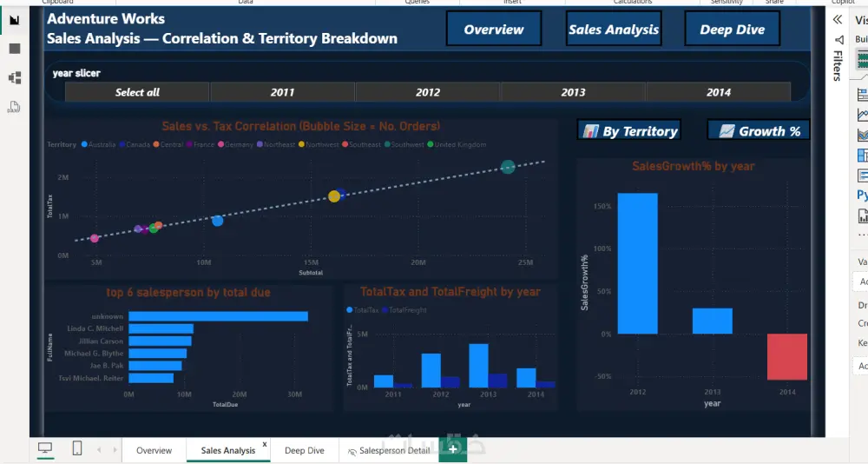Toggle year 2013 in slicer
The image size is (868, 464).
point(573,92)
